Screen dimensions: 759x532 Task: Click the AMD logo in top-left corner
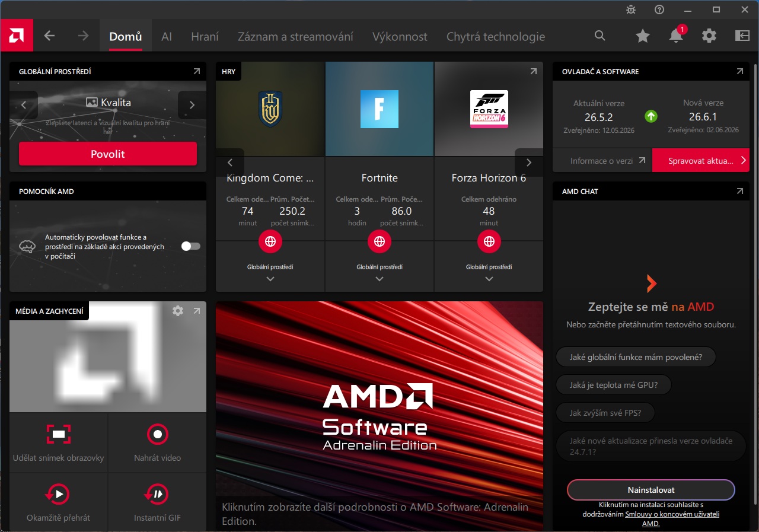17,36
